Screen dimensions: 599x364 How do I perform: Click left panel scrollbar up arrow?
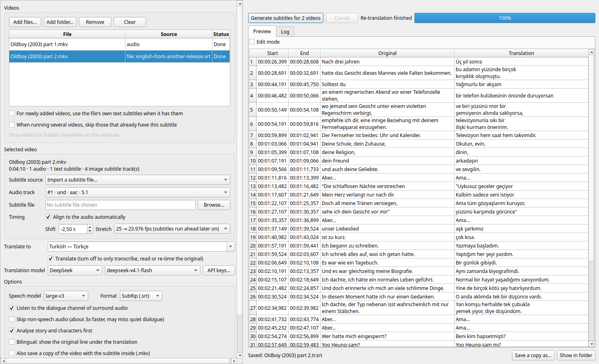(x=240, y=4)
